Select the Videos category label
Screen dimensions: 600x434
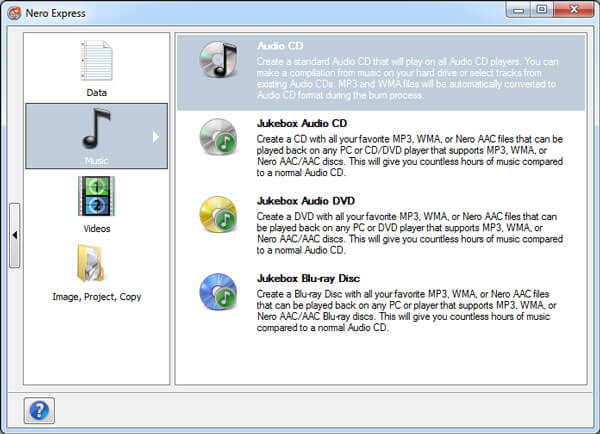tap(96, 228)
